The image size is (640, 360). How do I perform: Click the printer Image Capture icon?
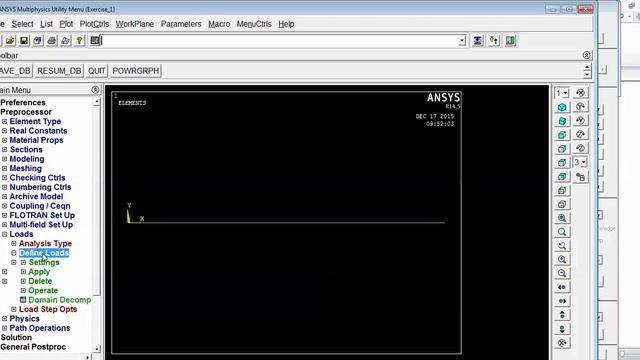click(51, 40)
